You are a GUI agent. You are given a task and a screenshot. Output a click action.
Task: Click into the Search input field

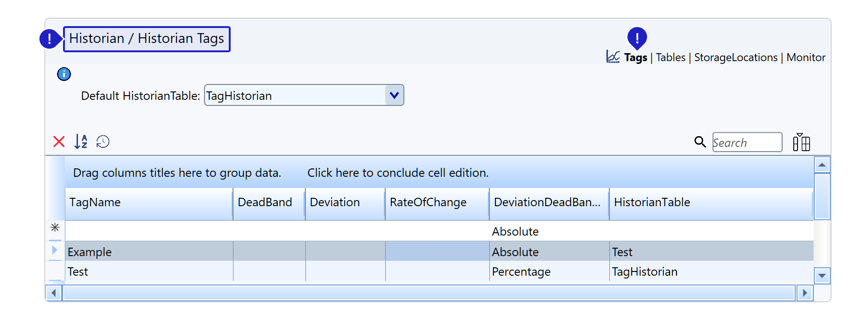pyautogui.click(x=747, y=142)
